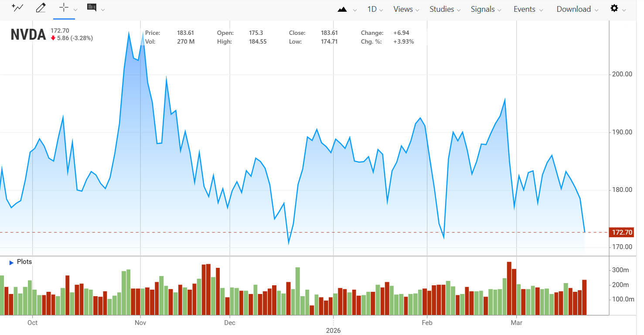The height and width of the screenshot is (335, 644).
Task: Open the Studies menu
Action: pyautogui.click(x=445, y=9)
